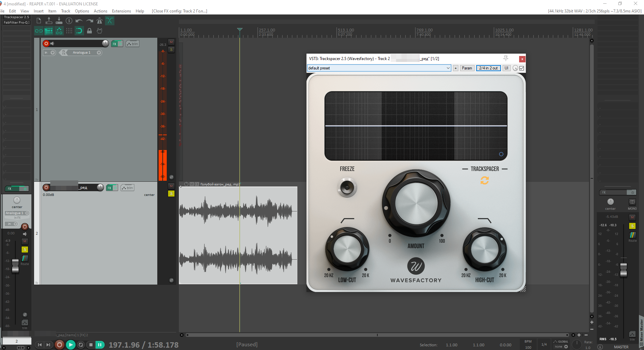Click the Trackspacer FREEZE button
This screenshot has width=644, height=350.
pos(347,187)
